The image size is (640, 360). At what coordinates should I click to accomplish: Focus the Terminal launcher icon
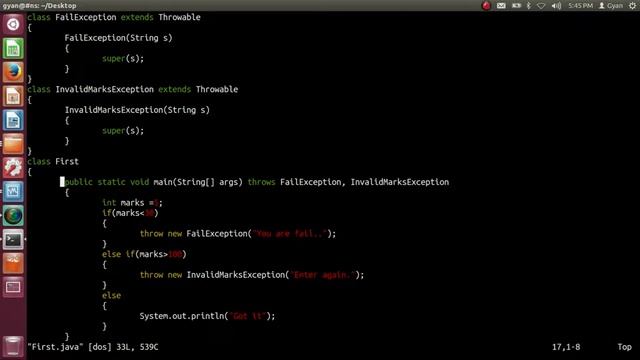[13, 240]
